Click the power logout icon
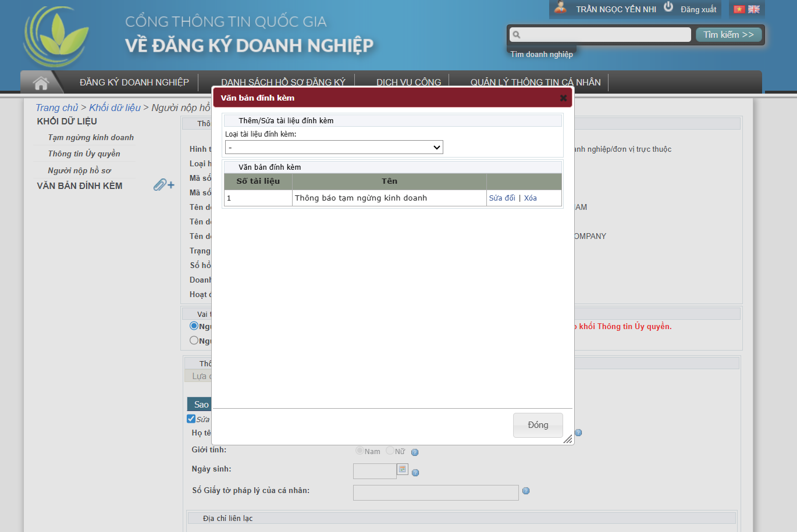Screen dimensions: 797x532 click(668, 7)
